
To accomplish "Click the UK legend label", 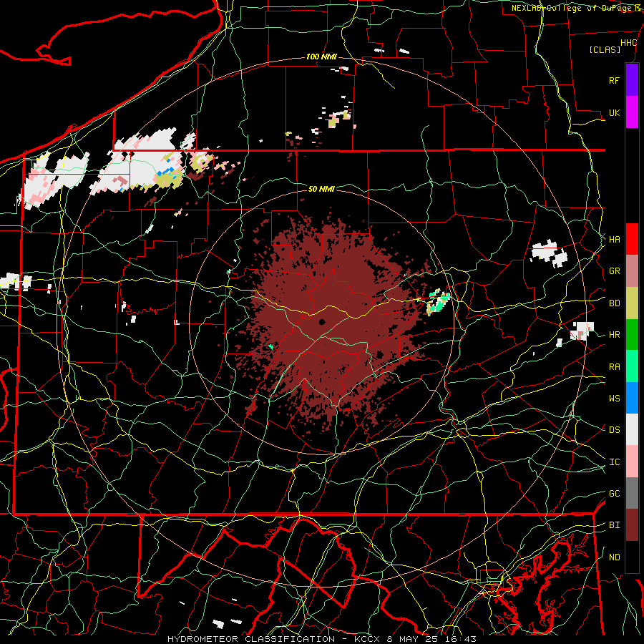I will tap(614, 113).
